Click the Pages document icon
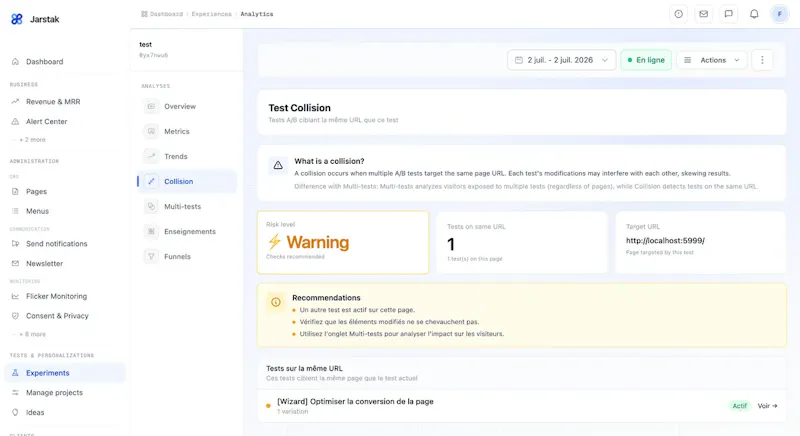The image size is (800, 436). pos(15,191)
